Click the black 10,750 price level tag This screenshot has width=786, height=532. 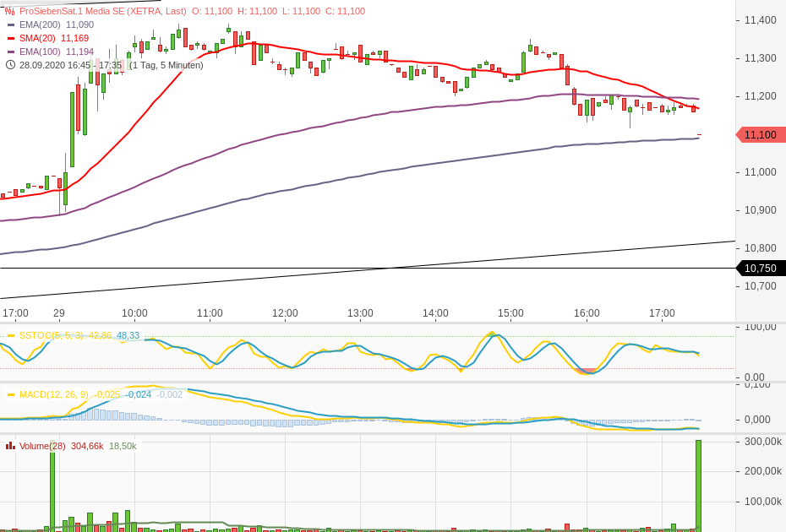coord(761,269)
